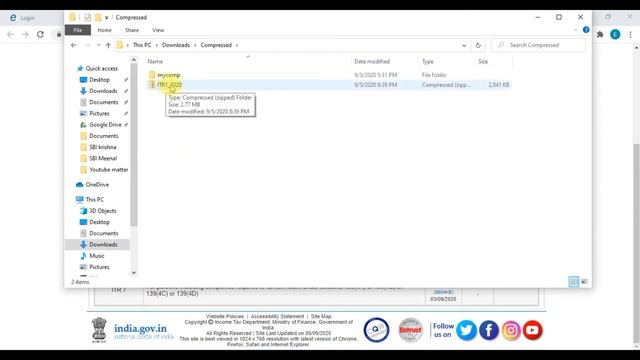Open Website Policies footer link
640x360 pixels.
pyautogui.click(x=224, y=316)
